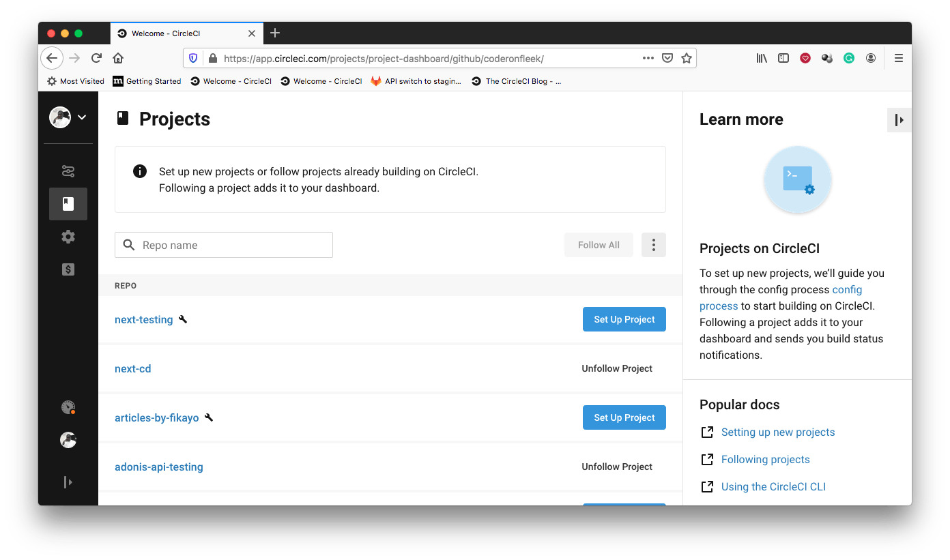
Task: Open the account avatar dropdown chevron
Action: [x=82, y=117]
